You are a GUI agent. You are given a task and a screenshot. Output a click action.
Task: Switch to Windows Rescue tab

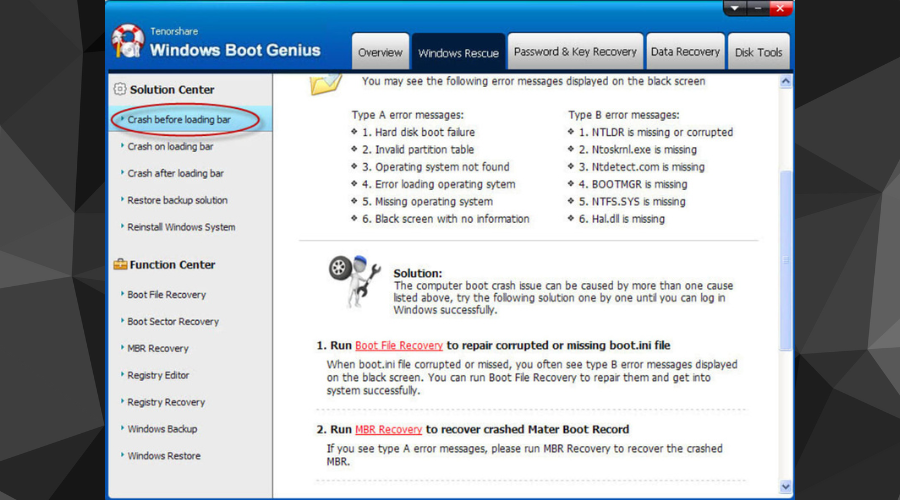click(x=458, y=53)
